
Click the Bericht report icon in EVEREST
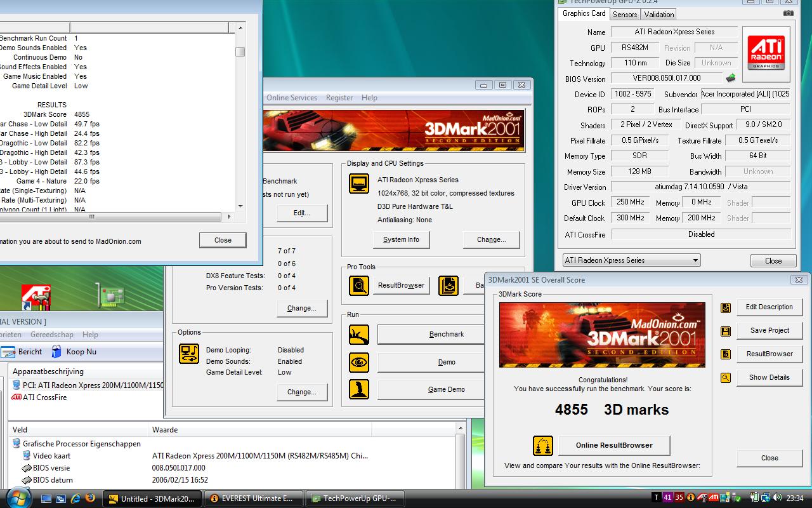pyautogui.click(x=8, y=352)
